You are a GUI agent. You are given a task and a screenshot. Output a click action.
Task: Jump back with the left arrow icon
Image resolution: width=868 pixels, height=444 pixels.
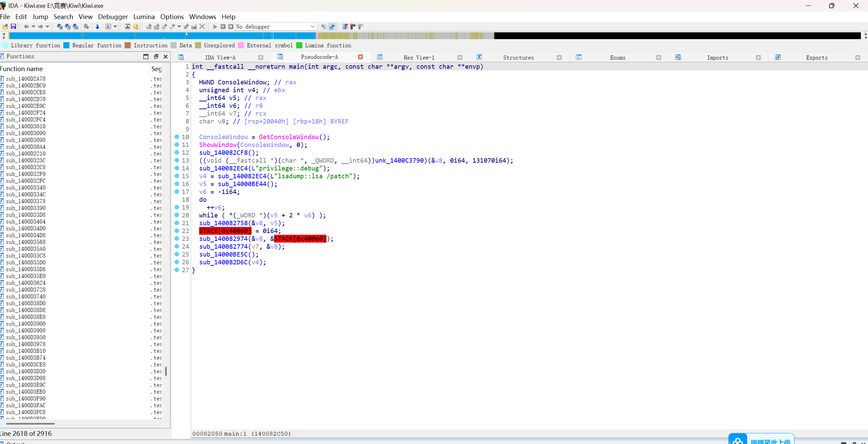26,27
